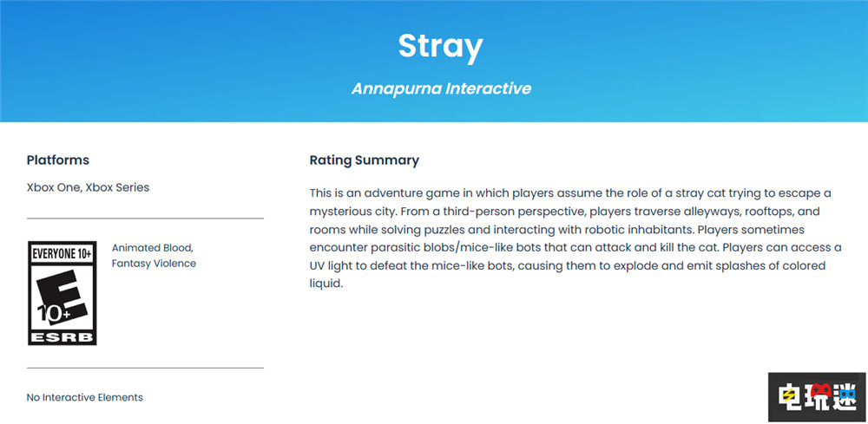Image resolution: width=868 pixels, height=424 pixels.
Task: Click the ESRB Everyone 10+ rating icon
Action: coord(62,293)
